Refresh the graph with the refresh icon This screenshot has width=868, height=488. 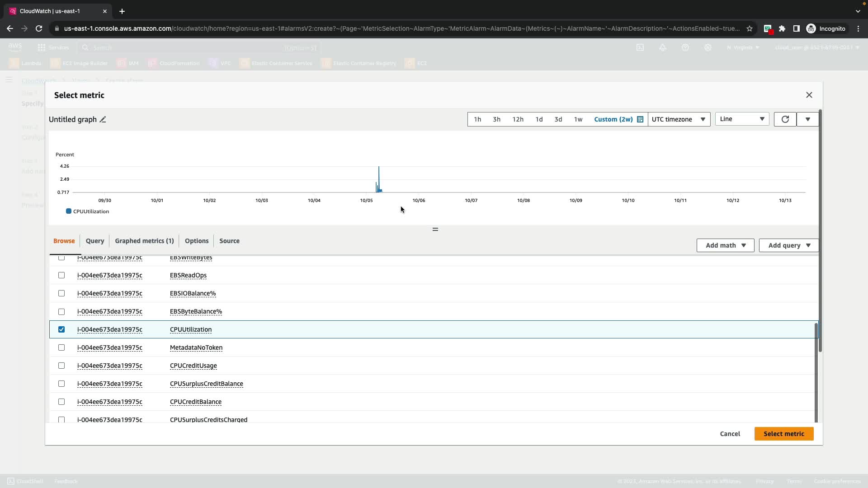tap(785, 119)
